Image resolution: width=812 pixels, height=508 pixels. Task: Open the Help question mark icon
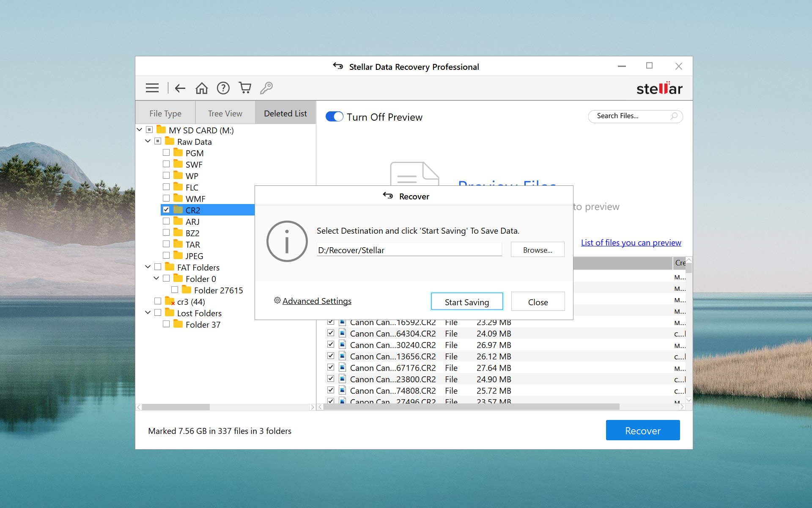coord(223,88)
